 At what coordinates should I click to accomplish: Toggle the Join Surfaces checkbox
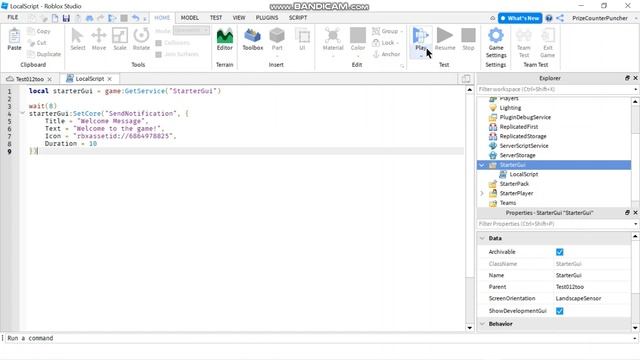pyautogui.click(x=159, y=54)
